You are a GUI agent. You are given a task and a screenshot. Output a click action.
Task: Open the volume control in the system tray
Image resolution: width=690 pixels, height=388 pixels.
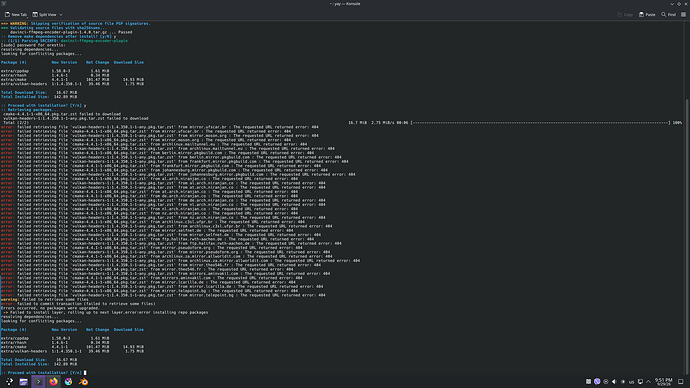click(x=614, y=382)
